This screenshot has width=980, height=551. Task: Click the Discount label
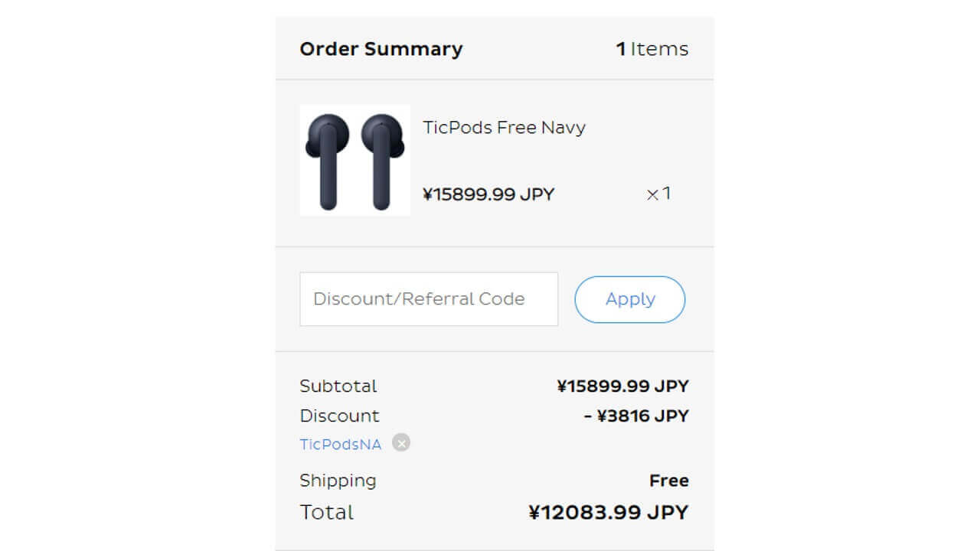[x=339, y=416]
